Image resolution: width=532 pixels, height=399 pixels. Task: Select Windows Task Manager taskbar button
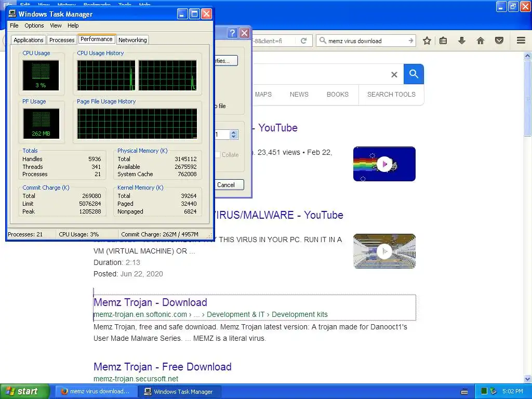pos(180,392)
